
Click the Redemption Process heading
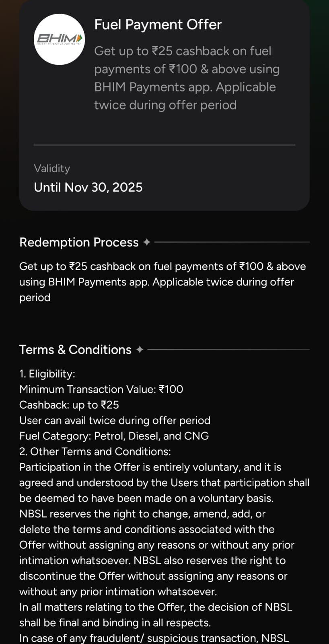pos(79,242)
